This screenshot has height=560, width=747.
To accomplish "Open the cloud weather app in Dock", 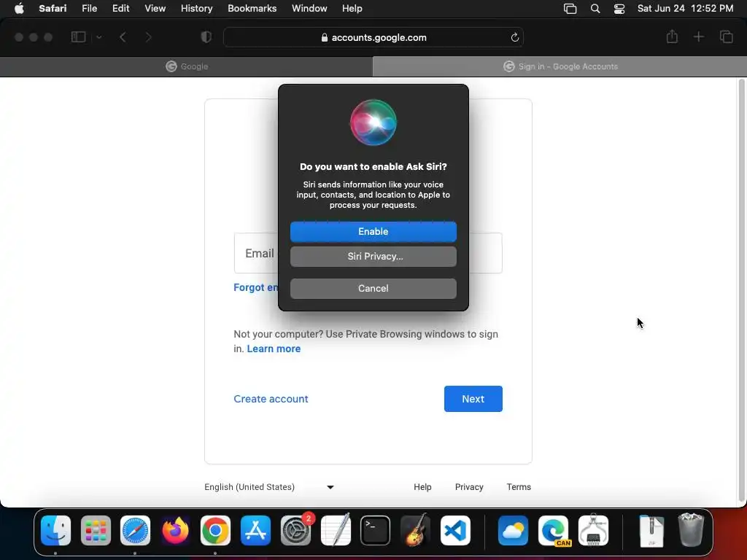I will click(x=513, y=530).
